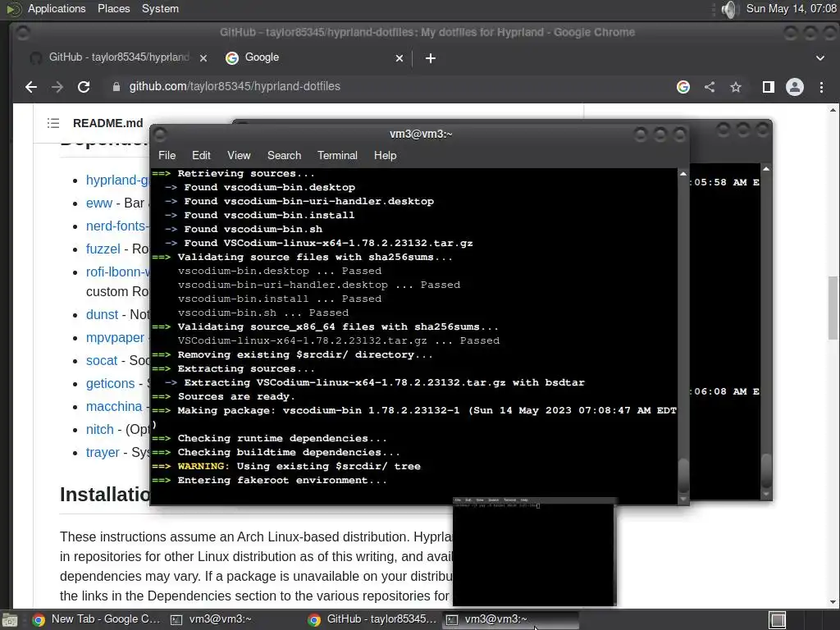Open the trayer link
840x630 pixels.
pyautogui.click(x=103, y=453)
